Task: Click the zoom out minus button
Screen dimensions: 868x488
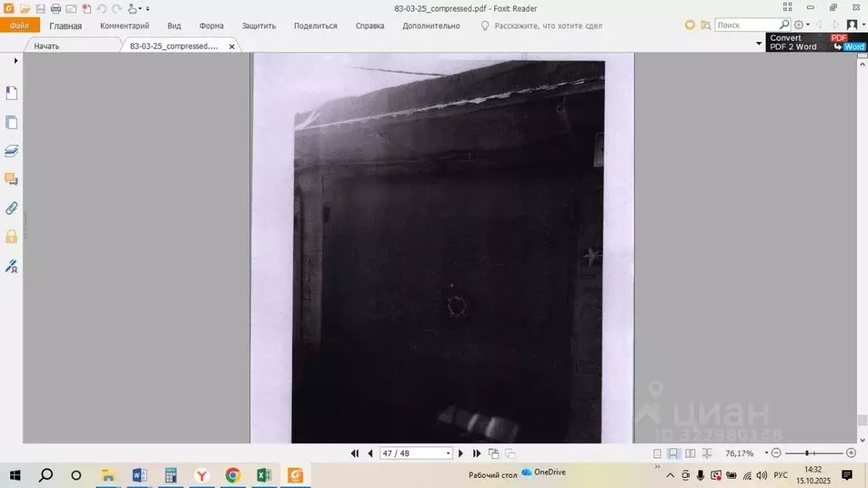Action: (776, 453)
